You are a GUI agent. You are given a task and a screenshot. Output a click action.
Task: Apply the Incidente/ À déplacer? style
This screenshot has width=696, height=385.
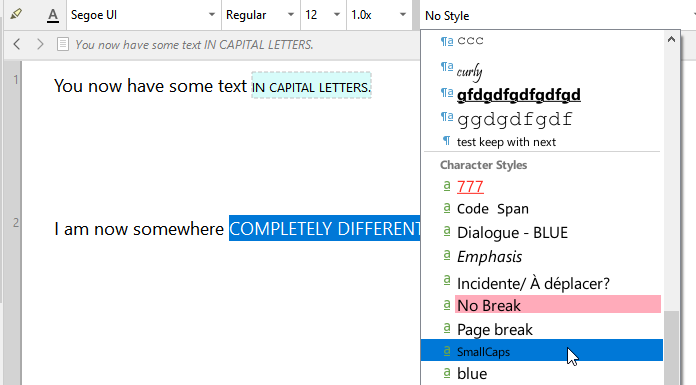point(542,283)
